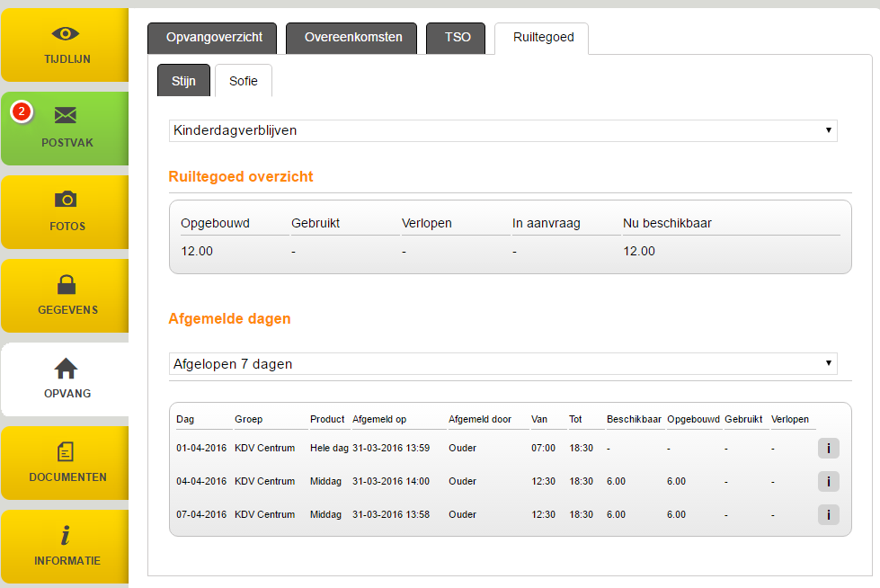Expand the Kinderdagverblijven dropdown
880x588 pixels.
click(502, 131)
